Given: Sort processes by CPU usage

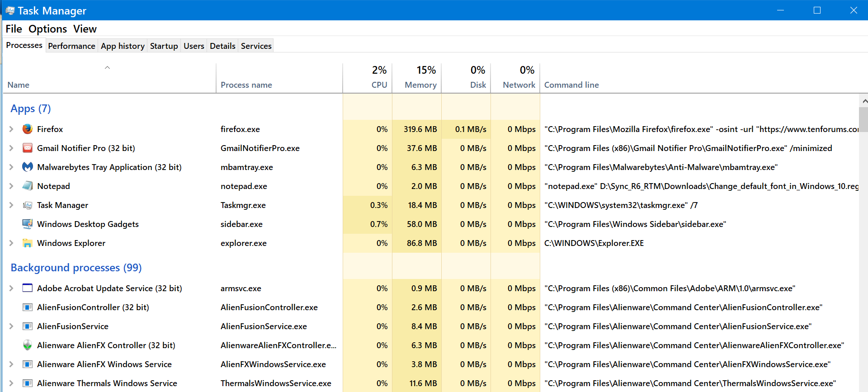Looking at the screenshot, I should point(367,78).
